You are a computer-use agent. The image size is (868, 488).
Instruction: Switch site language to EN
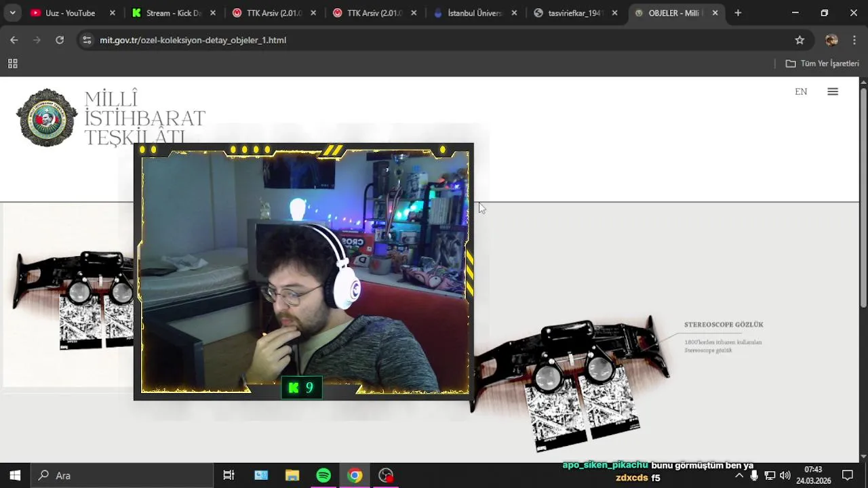point(801,91)
